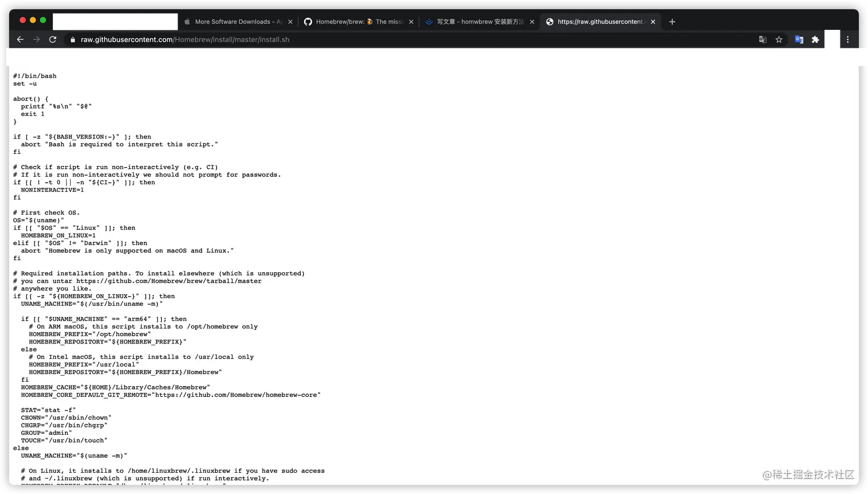Open a new tab with the plus button
This screenshot has height=494, width=868.
[672, 21]
